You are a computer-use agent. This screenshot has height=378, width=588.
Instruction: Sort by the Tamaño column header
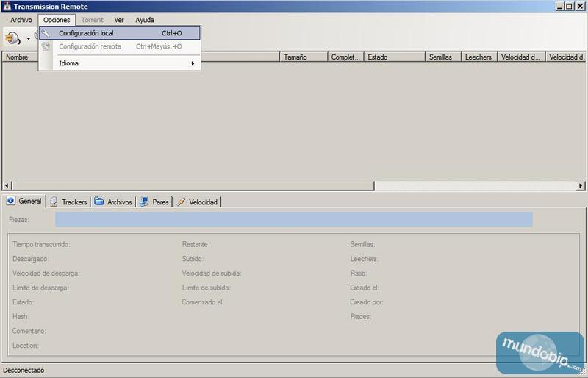click(304, 57)
